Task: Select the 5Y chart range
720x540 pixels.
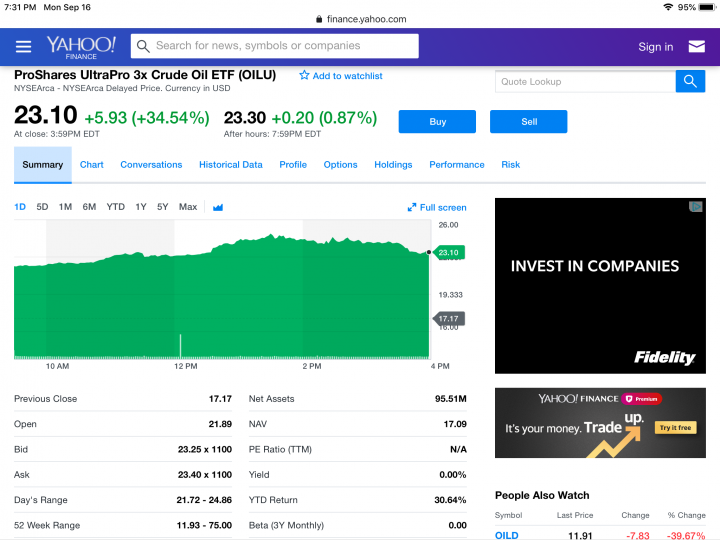Action: click(x=163, y=207)
